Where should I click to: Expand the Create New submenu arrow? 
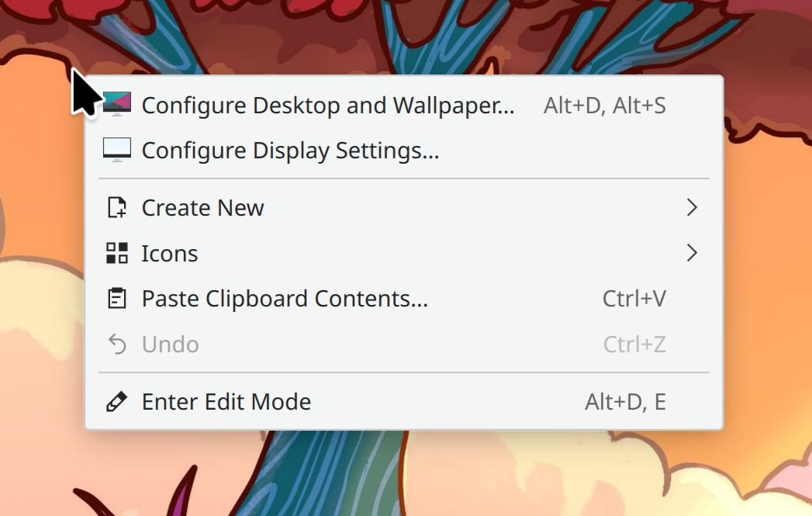point(692,208)
